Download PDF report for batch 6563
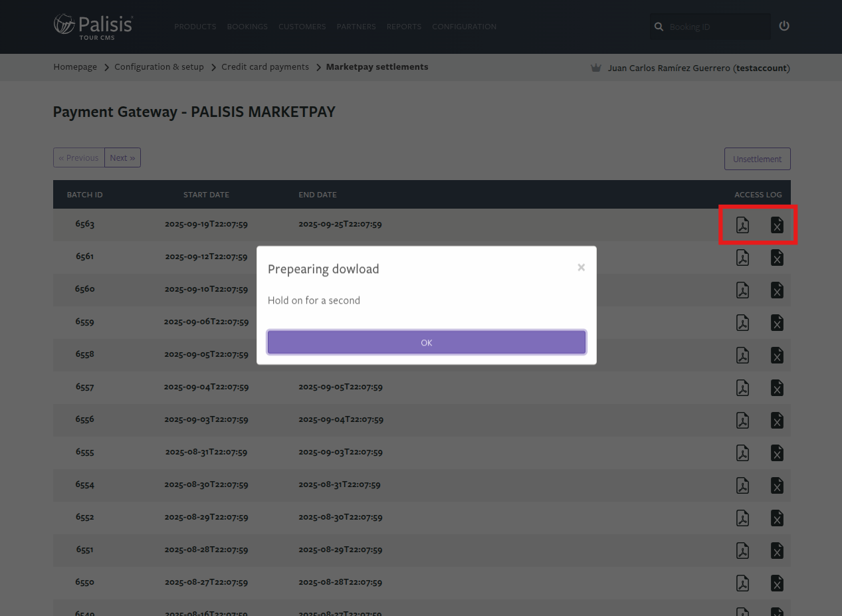The height and width of the screenshot is (616, 842). click(742, 225)
